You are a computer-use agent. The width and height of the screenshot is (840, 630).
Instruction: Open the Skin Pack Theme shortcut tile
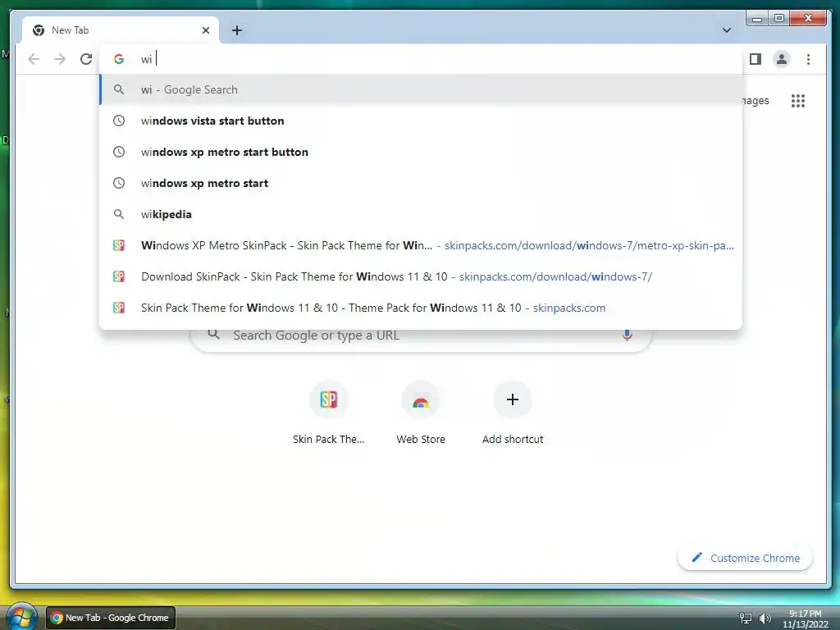pos(328,413)
